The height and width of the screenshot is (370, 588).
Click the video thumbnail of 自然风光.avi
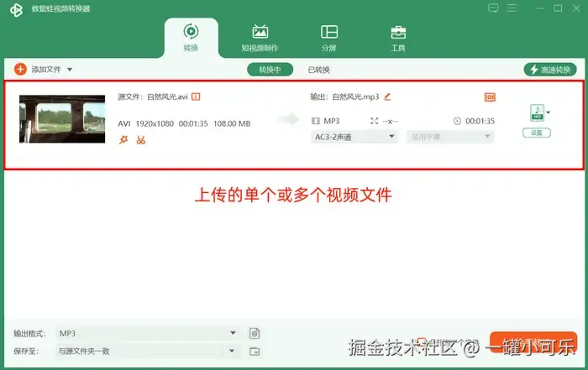(62, 118)
